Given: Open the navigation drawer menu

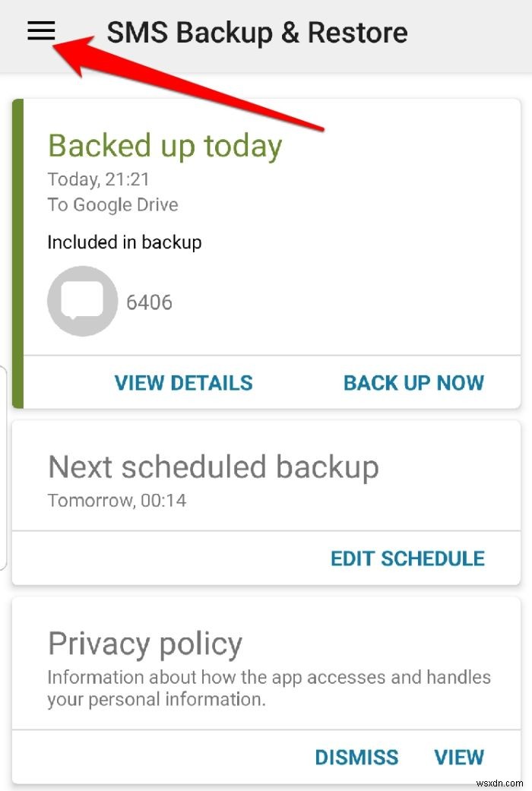Looking at the screenshot, I should click(x=40, y=31).
